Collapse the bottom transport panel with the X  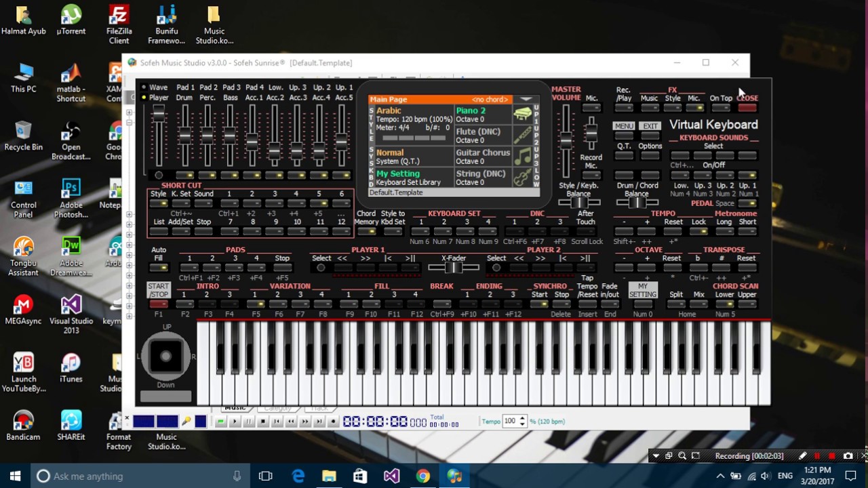(127, 418)
